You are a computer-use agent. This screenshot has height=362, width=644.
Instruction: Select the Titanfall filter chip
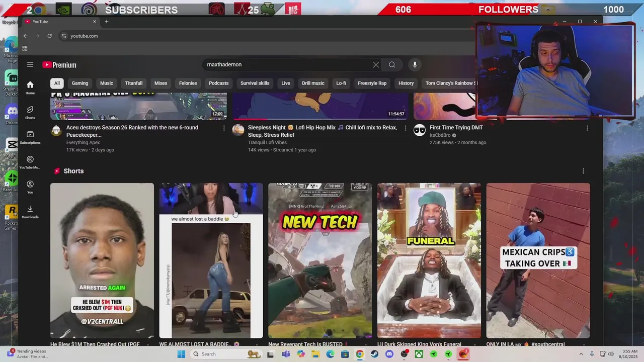(134, 83)
